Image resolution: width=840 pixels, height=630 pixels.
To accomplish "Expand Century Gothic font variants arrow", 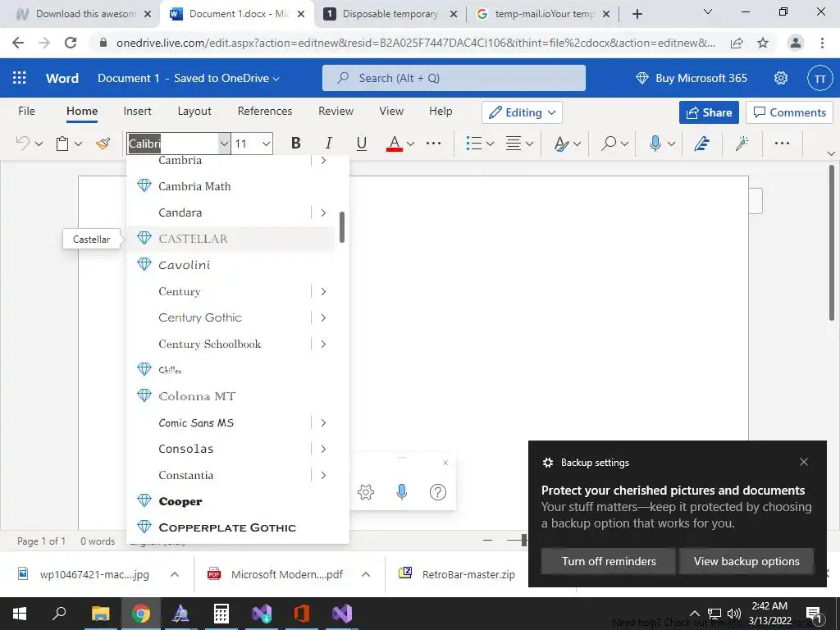I will pyautogui.click(x=323, y=317).
